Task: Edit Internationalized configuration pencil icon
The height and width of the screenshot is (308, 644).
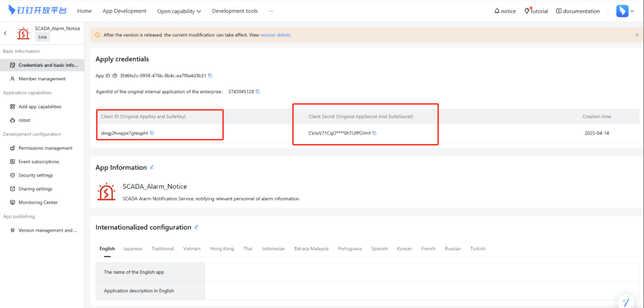Action: click(196, 227)
